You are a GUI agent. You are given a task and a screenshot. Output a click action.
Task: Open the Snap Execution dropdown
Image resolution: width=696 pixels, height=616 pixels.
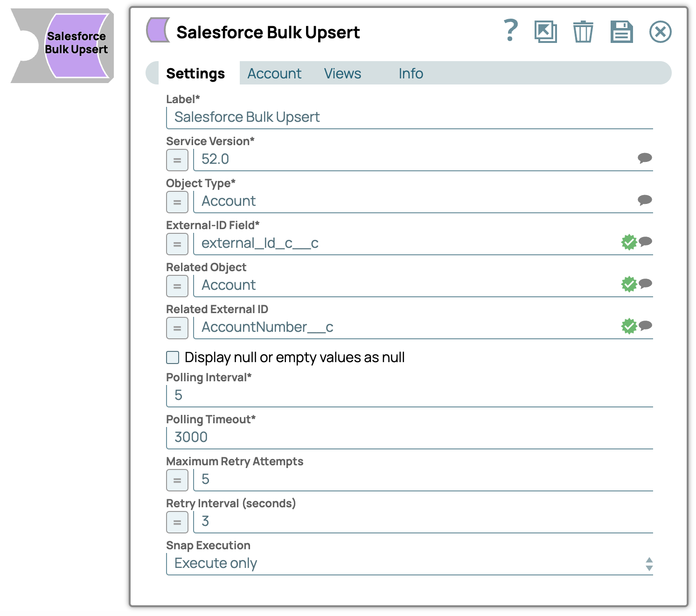(x=410, y=564)
